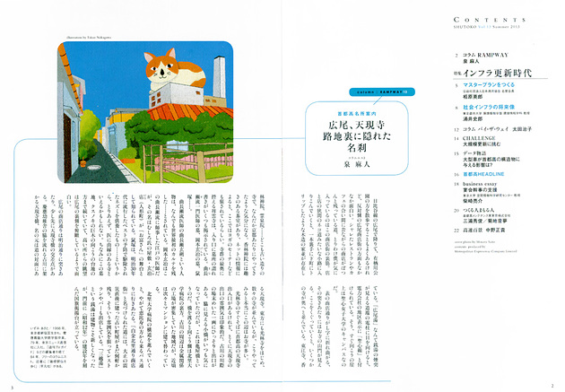The image size is (565, 392).
Task: Click the author profile note starting 'いずみ あさと'
Action: point(48,347)
